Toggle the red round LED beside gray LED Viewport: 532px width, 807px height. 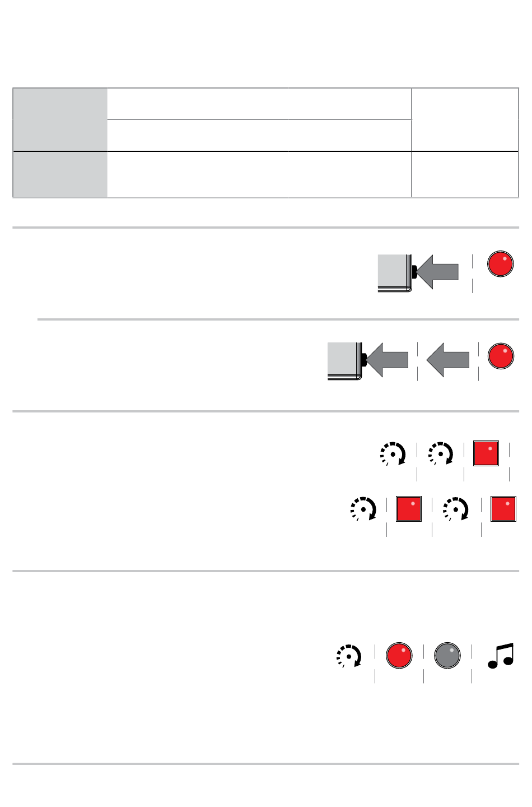pyautogui.click(x=399, y=656)
